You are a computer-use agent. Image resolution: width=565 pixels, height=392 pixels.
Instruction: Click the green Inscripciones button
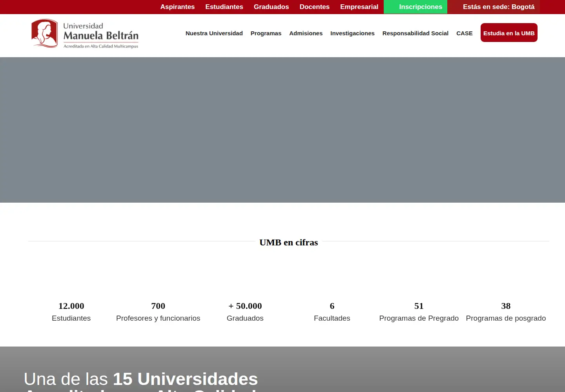(416, 7)
